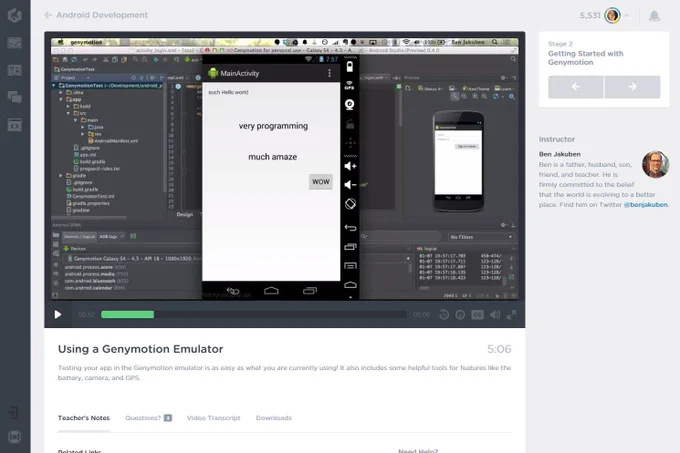Click the Android Development course link
This screenshot has width=680, height=453.
(x=102, y=15)
